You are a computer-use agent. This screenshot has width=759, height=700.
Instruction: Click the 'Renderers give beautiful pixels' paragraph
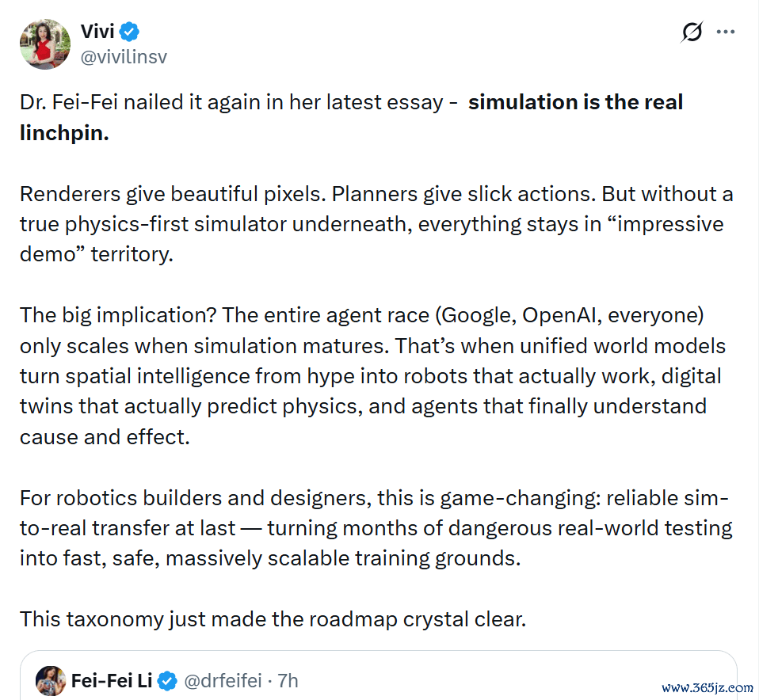(376, 224)
